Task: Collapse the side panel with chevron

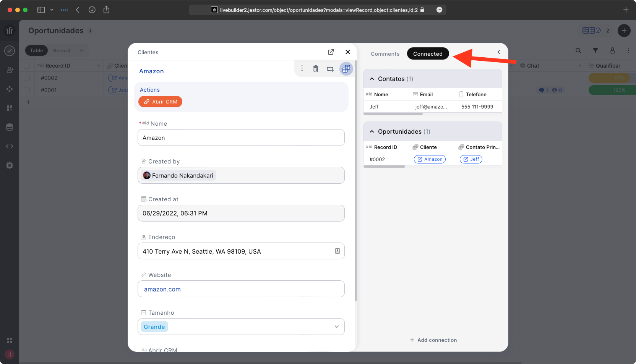Action: (499, 52)
